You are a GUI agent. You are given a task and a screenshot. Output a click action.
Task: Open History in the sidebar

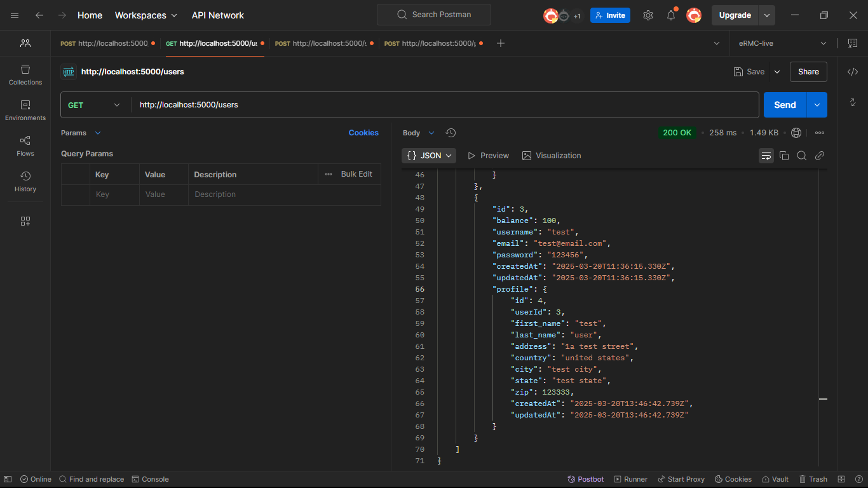25,181
